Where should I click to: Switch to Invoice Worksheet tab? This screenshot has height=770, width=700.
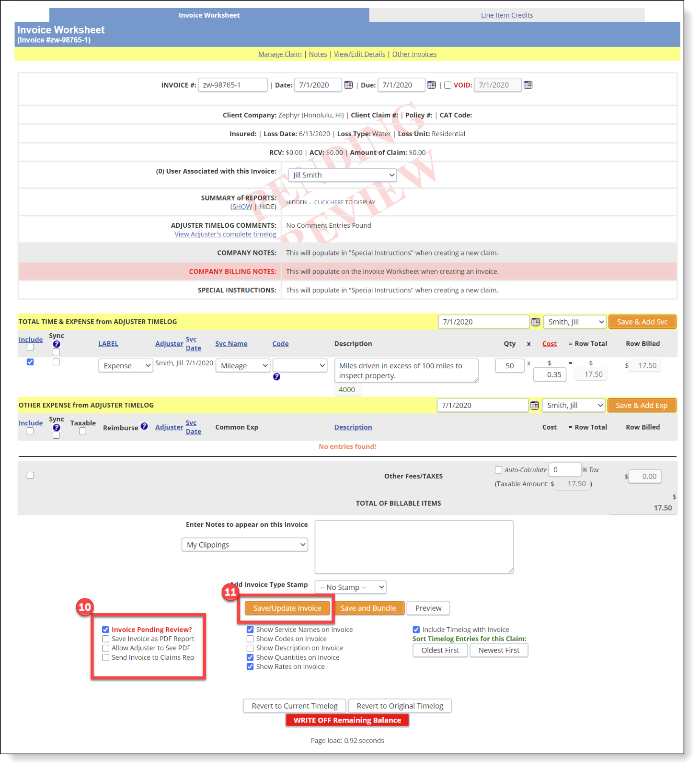click(x=209, y=15)
